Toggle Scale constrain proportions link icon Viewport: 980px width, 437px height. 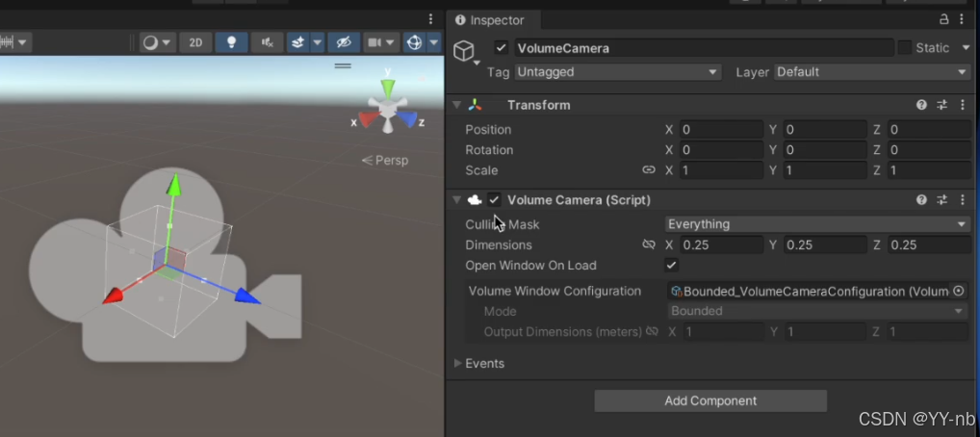(649, 170)
